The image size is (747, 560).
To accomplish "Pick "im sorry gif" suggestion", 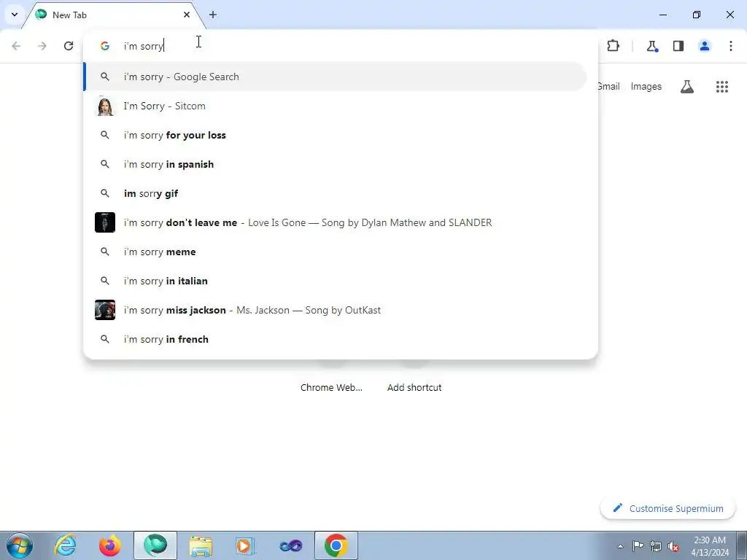I will pyautogui.click(x=335, y=193).
